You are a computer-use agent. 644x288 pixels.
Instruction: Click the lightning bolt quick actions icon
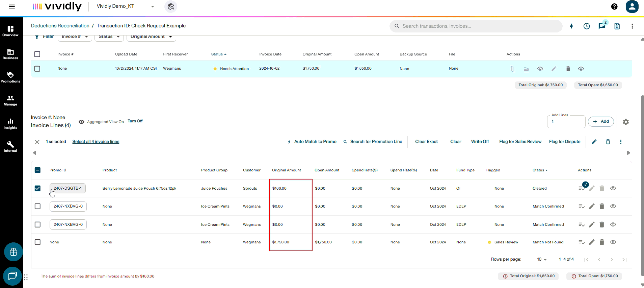[x=571, y=26]
